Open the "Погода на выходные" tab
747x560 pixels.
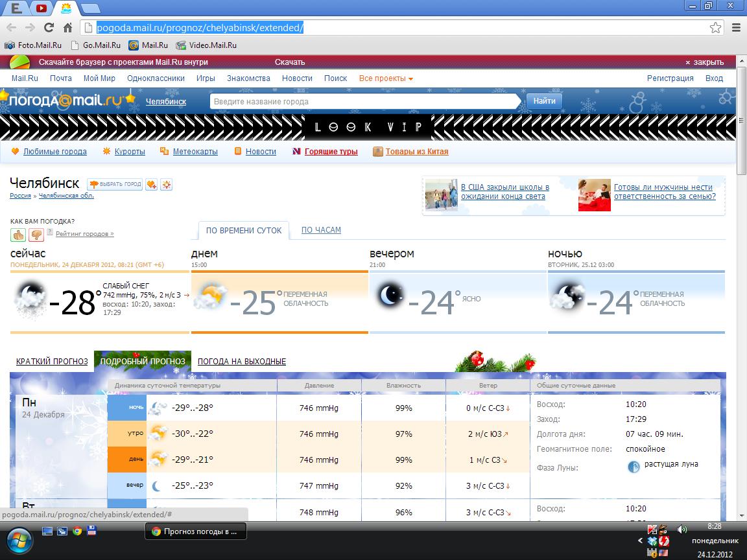click(241, 362)
